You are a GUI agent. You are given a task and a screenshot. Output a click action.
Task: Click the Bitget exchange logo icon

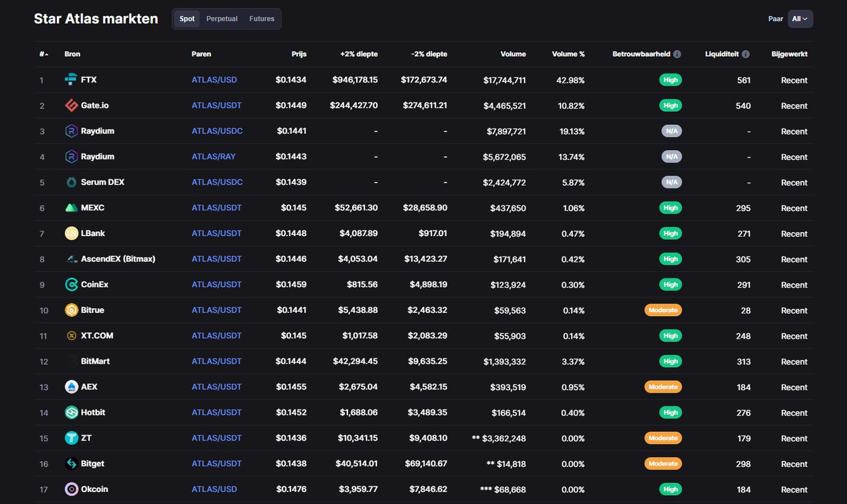click(x=71, y=464)
